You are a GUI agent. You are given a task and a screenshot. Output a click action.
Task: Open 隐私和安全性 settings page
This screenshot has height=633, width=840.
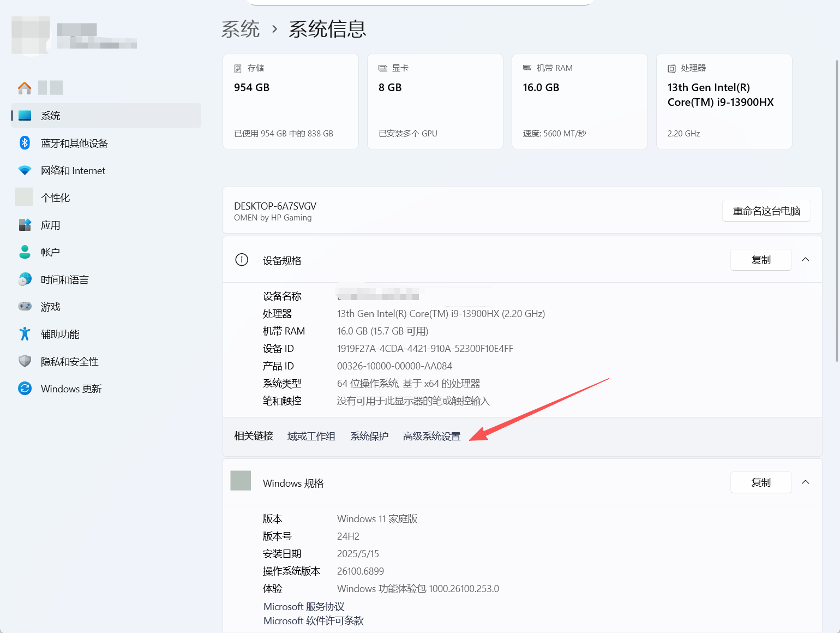coord(106,361)
